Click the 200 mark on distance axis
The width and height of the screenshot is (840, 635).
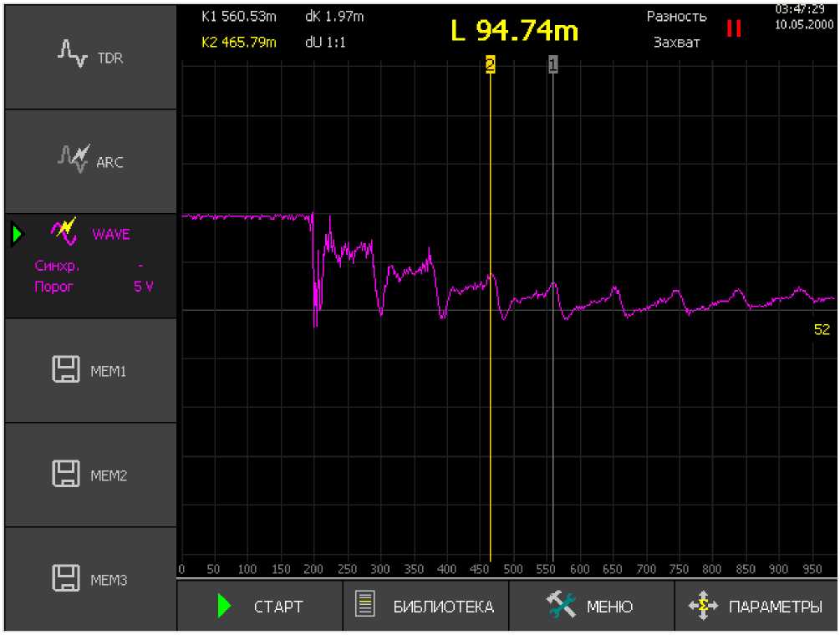coord(313,569)
